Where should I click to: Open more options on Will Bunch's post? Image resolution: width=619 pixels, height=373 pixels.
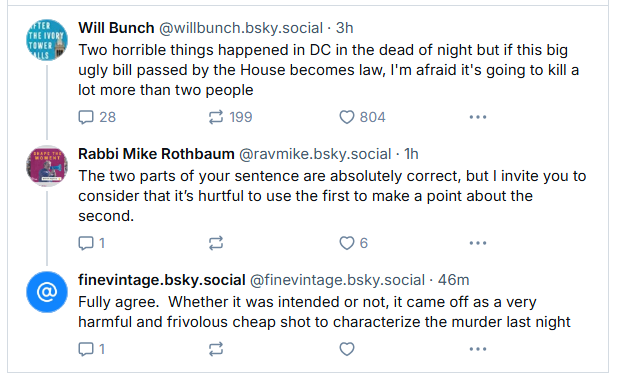tap(478, 117)
